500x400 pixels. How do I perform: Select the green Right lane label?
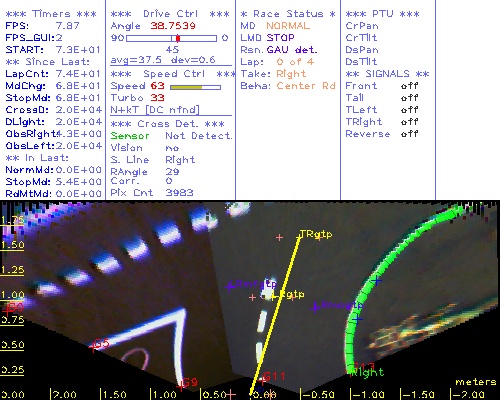tap(368, 372)
